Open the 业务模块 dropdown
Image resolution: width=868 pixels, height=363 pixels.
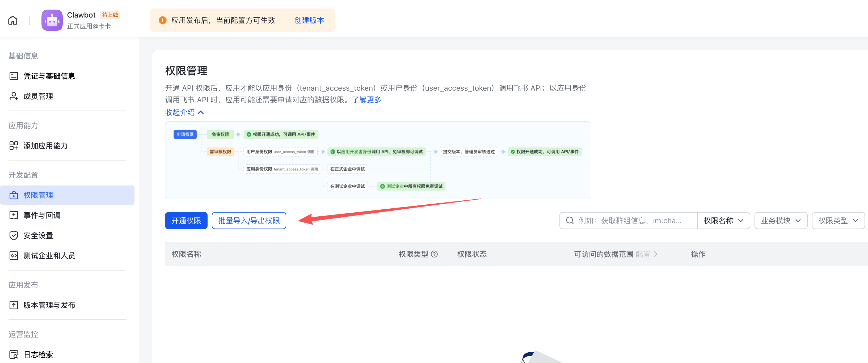[x=780, y=220]
